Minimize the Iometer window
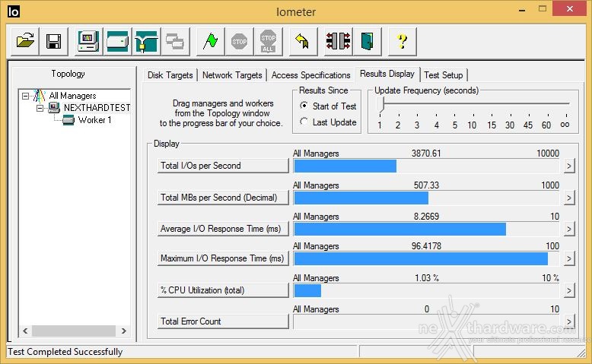 (522, 9)
